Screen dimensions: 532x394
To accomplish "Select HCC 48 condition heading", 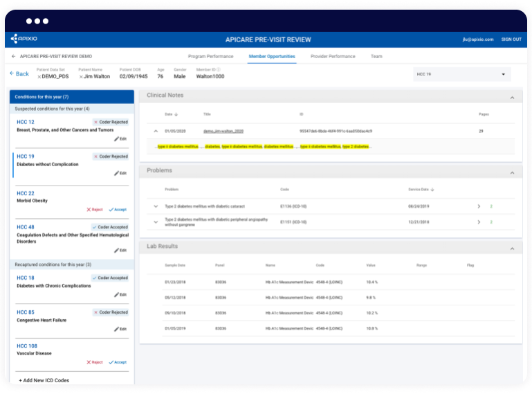I will (26, 227).
